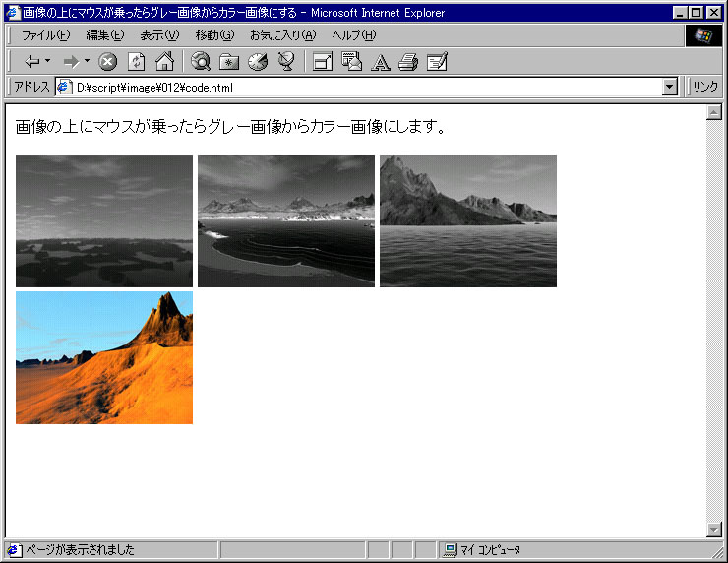Open the 移動(G) menu
Image resolution: width=728 pixels, height=563 pixels.
(x=214, y=35)
